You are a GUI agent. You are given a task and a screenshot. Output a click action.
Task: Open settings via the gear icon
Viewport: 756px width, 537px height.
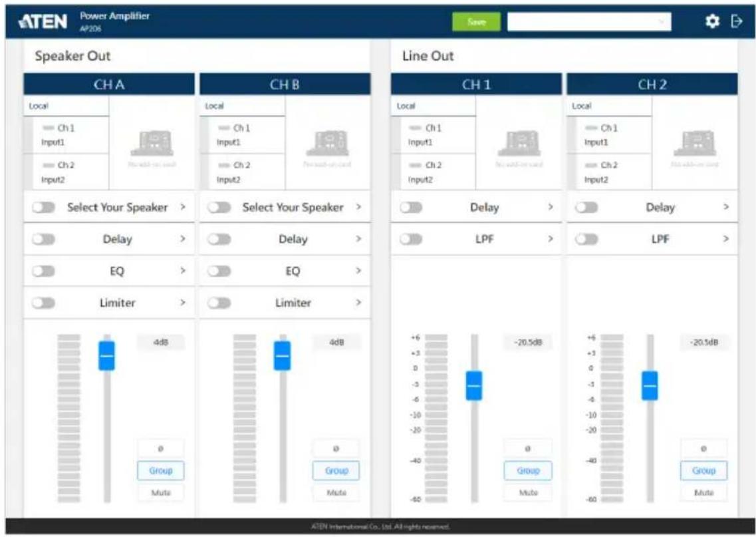[712, 21]
